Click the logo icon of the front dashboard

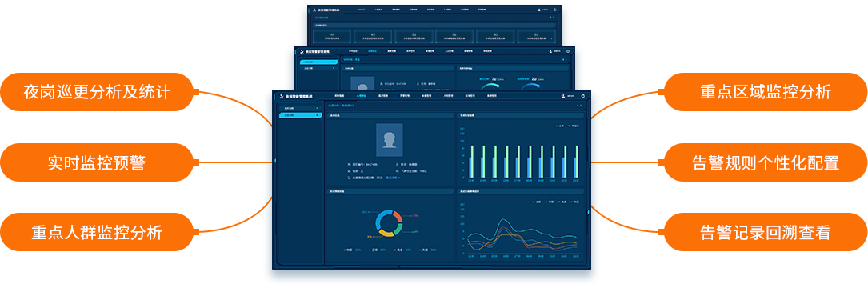point(281,96)
